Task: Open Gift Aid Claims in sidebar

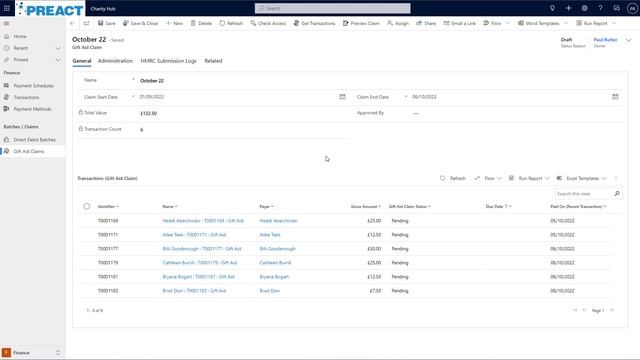Action: coord(33,151)
